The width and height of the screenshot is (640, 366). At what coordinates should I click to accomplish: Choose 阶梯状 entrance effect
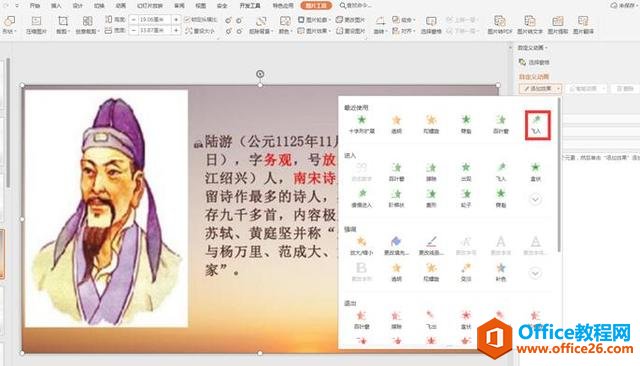point(396,199)
